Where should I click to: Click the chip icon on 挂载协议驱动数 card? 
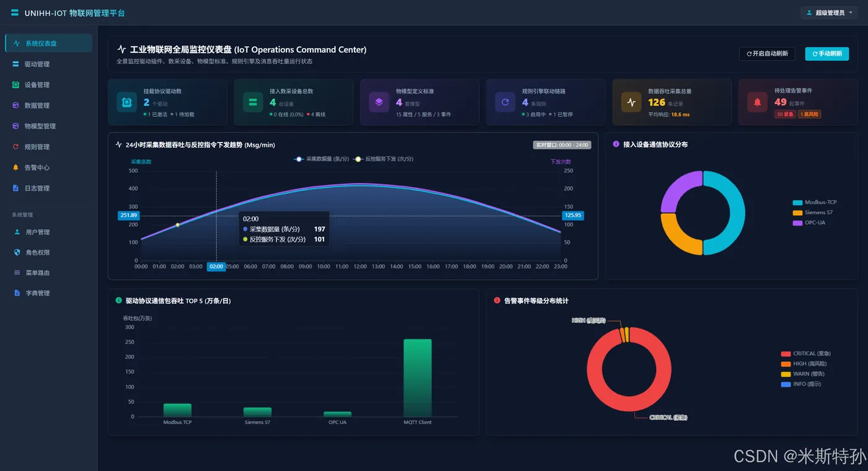126,102
